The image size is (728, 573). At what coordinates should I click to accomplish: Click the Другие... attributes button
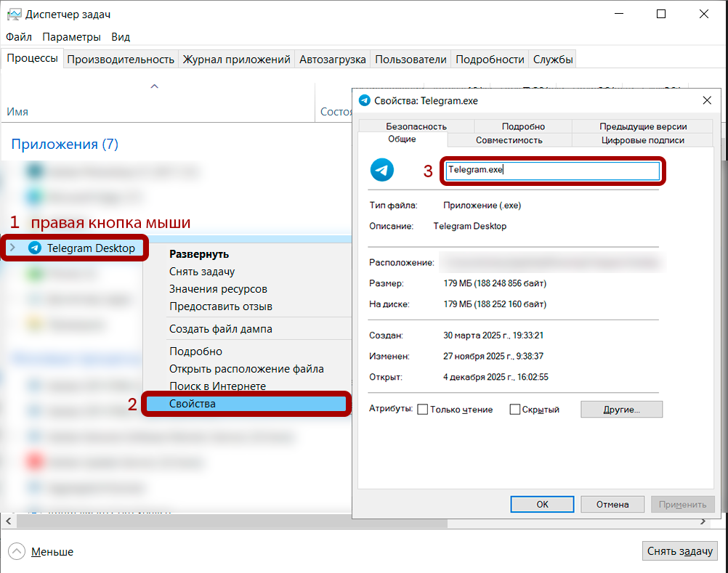pyautogui.click(x=621, y=409)
